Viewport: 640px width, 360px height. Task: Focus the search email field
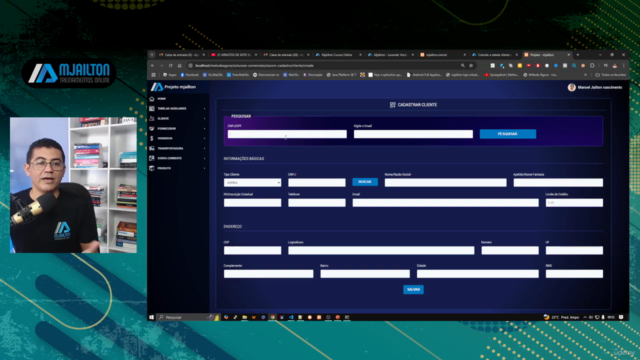pos(413,134)
